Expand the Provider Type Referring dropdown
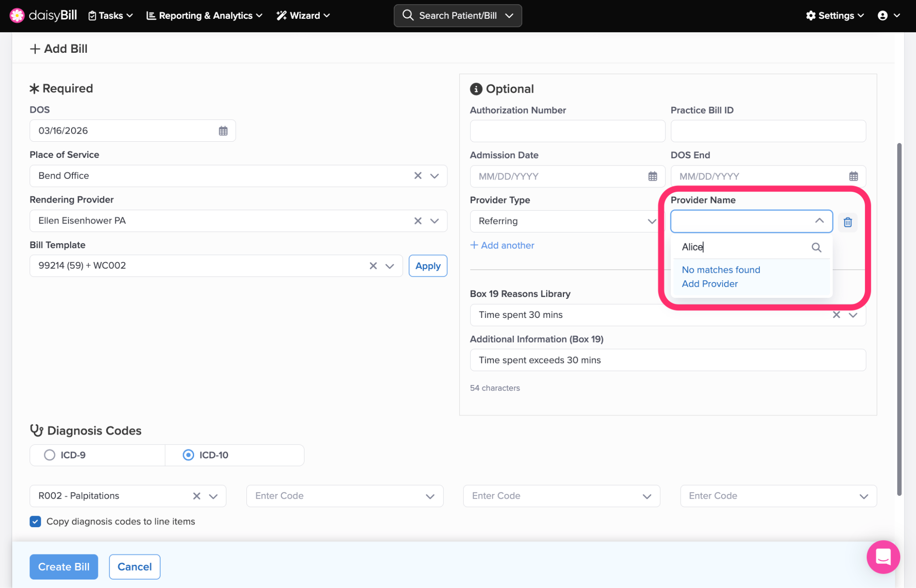916x588 pixels. click(651, 221)
